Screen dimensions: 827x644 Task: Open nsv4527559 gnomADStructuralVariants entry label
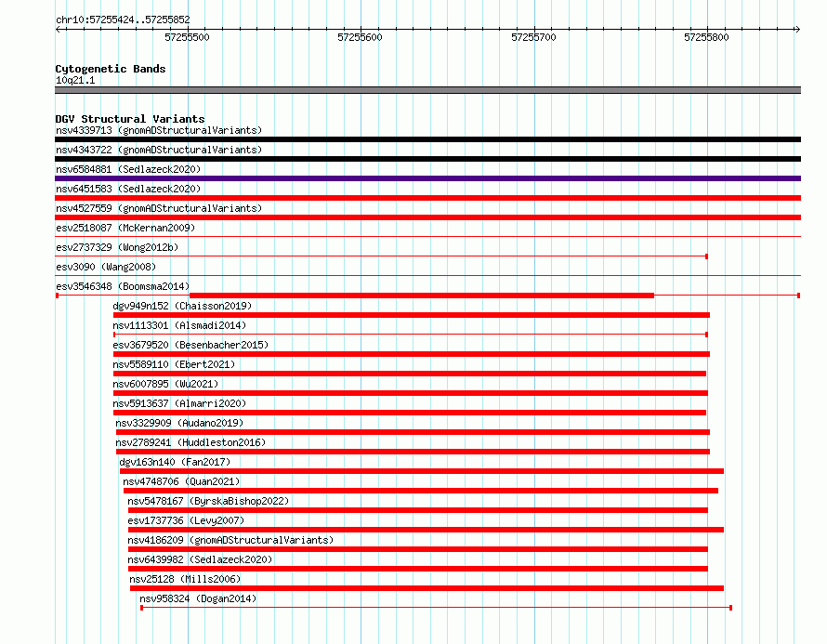coord(159,208)
